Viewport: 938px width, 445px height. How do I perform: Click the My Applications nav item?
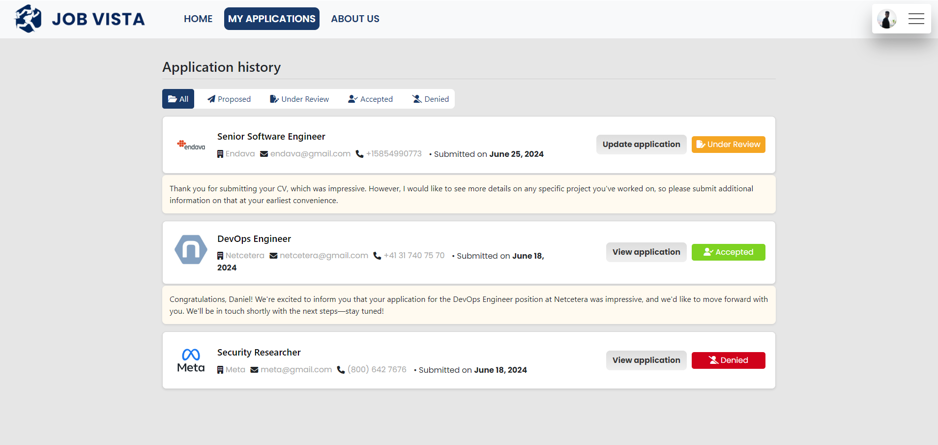pyautogui.click(x=271, y=19)
